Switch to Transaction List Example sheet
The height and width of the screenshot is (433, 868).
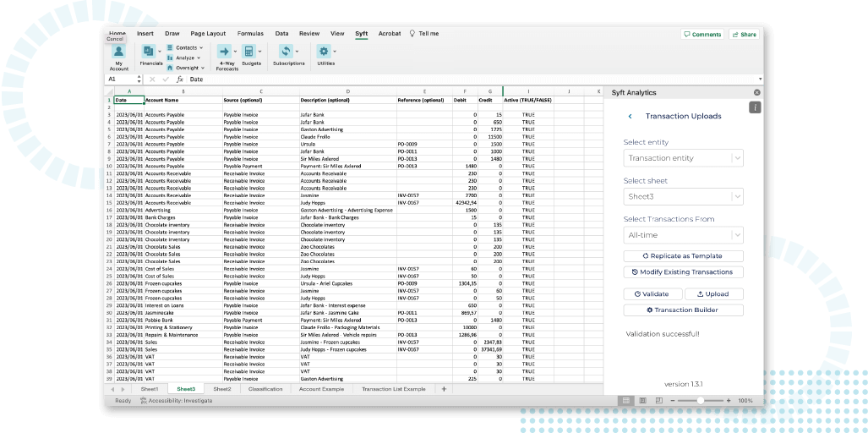tap(394, 389)
